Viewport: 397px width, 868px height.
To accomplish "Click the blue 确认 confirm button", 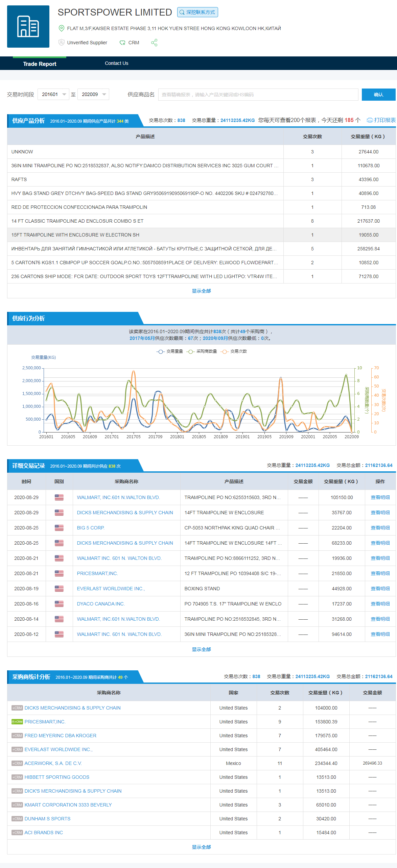I will pyautogui.click(x=378, y=95).
